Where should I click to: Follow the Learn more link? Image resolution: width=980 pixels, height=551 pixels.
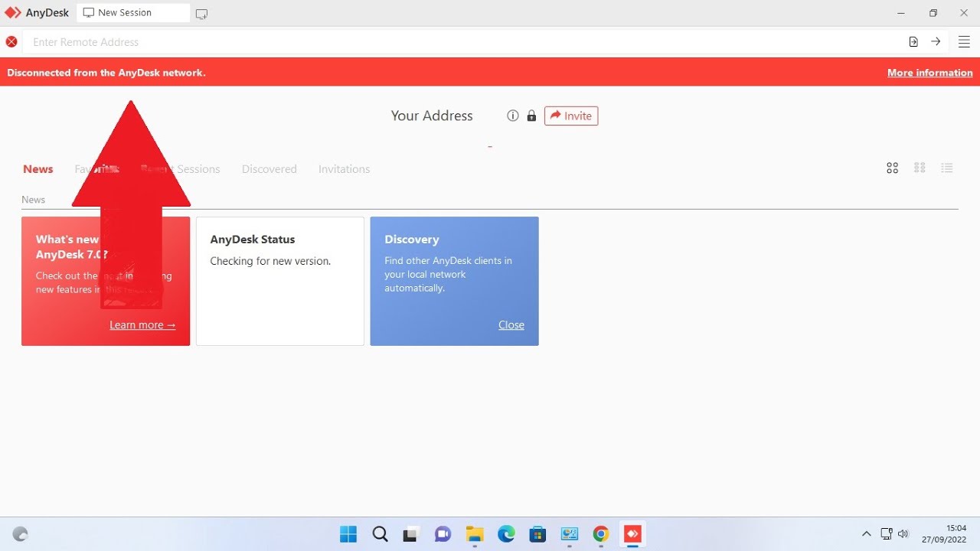coord(142,325)
